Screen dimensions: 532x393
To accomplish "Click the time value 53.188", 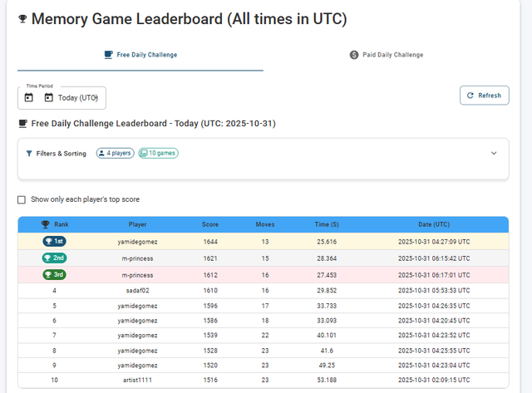I will tap(327, 380).
